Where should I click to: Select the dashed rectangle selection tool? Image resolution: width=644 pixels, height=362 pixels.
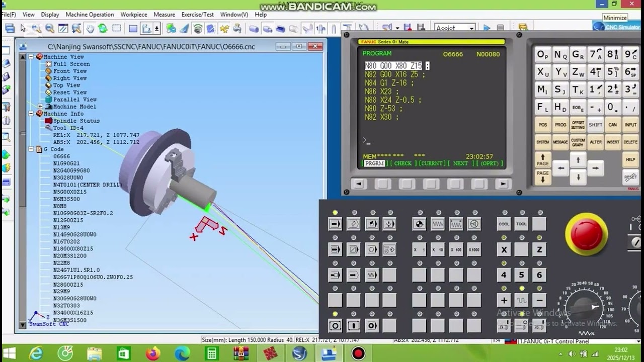pos(117,29)
